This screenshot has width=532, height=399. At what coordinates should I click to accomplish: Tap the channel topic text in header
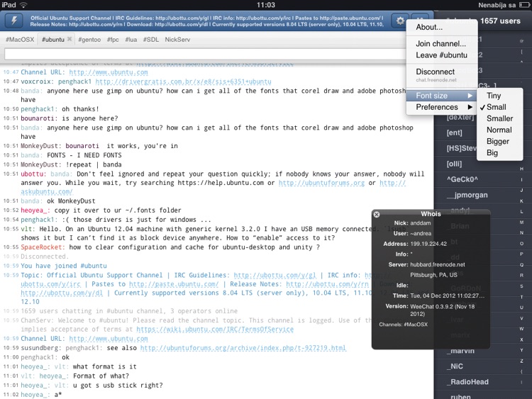pos(207,21)
